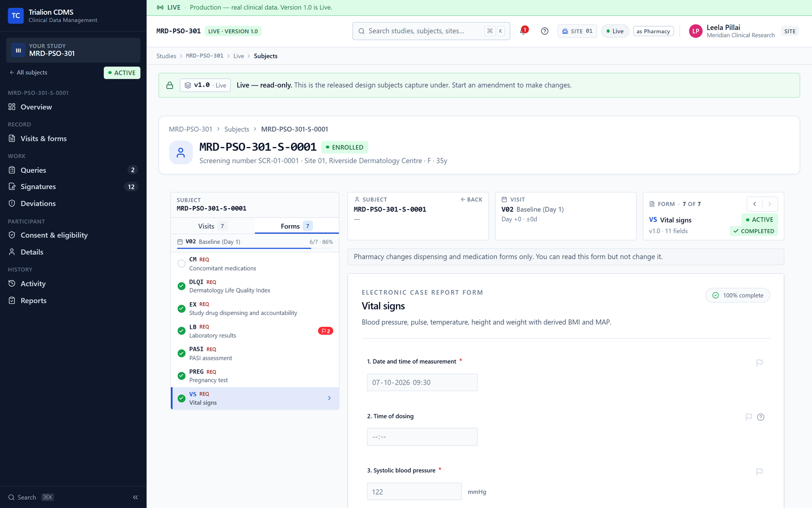This screenshot has width=812, height=508.
Task: Click the subject person avatar icon
Action: 181,153
